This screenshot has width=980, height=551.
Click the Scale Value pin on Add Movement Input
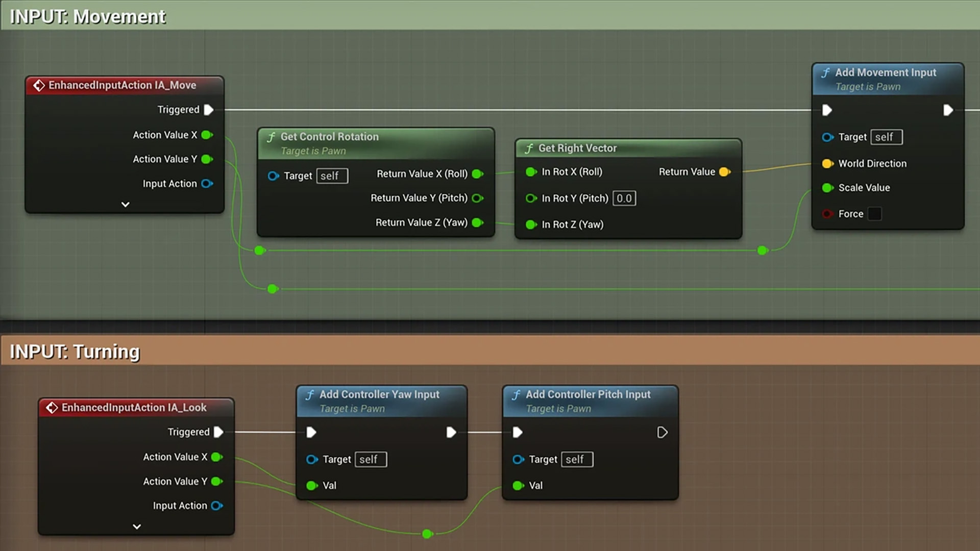[827, 188]
